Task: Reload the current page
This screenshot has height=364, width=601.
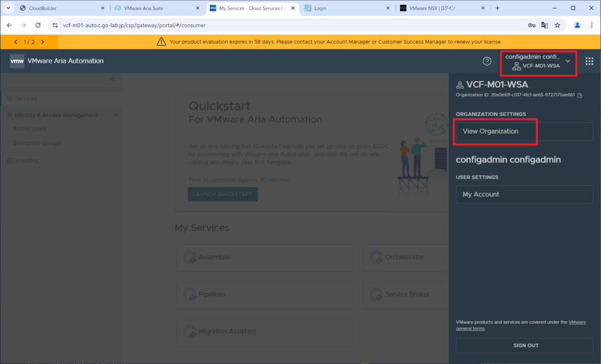Action: [38, 25]
